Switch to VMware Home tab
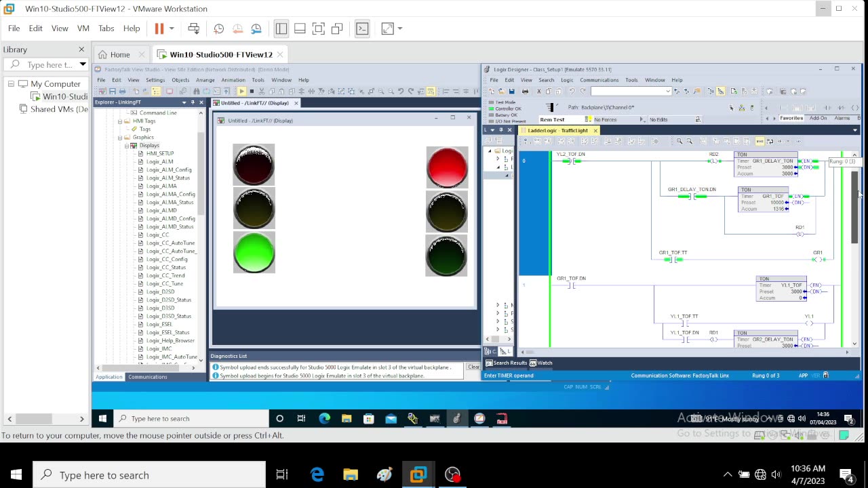Screen dimensions: 868x488 (120, 54)
